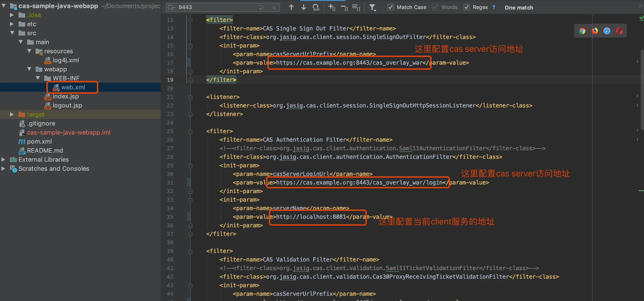This screenshot has height=301, width=644.
Task: Open preview in Opera browser icon
Action: pyautogui.click(x=619, y=31)
